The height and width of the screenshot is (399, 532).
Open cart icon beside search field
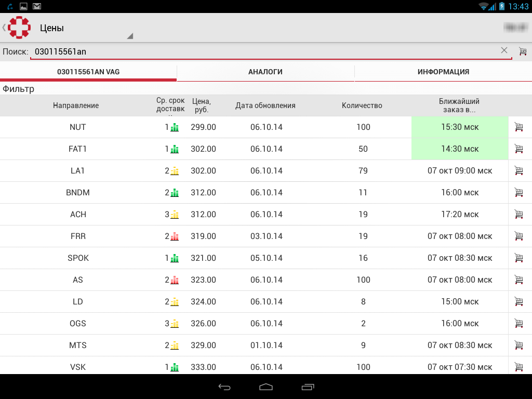[x=523, y=51]
